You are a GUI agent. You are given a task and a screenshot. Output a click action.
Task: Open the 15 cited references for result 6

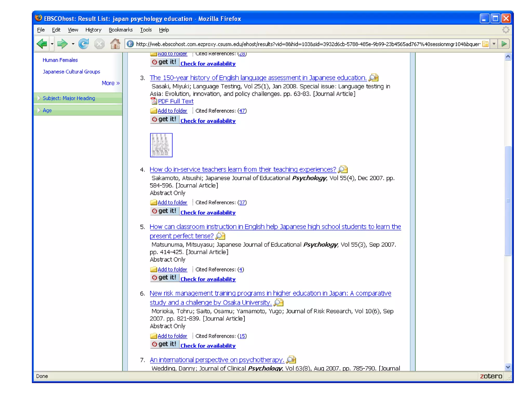click(242, 336)
